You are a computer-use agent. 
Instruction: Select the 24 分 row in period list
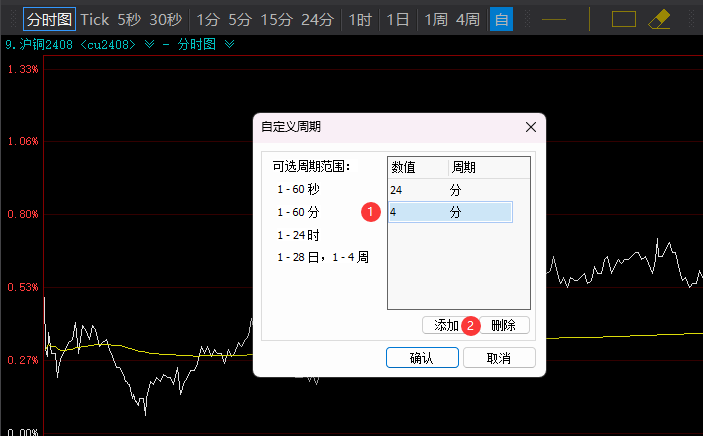[450, 190]
